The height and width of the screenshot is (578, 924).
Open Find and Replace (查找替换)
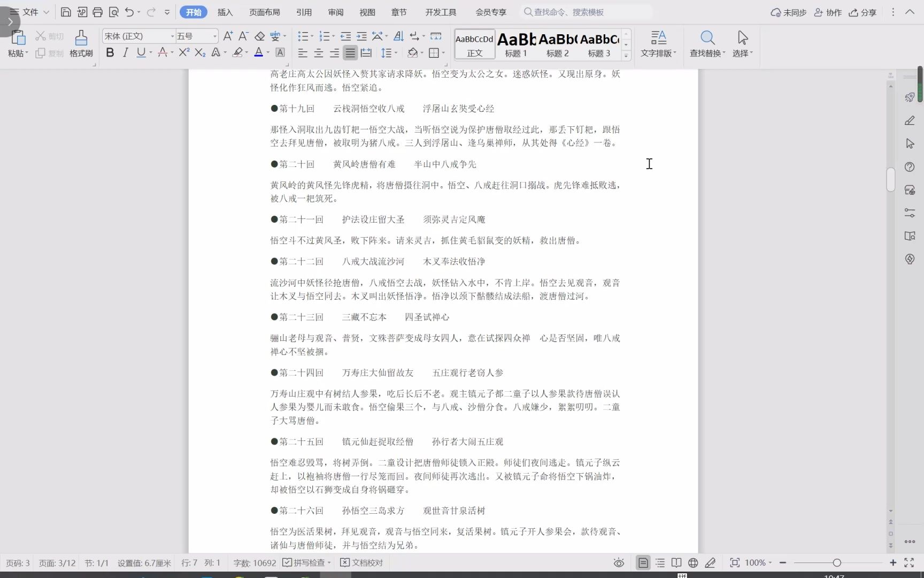[707, 43]
